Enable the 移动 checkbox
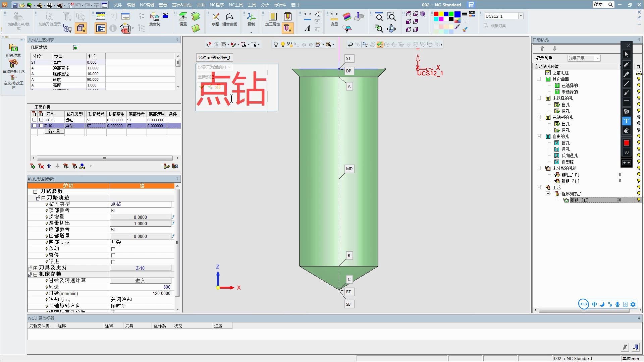The height and width of the screenshot is (362, 644). tap(113, 249)
